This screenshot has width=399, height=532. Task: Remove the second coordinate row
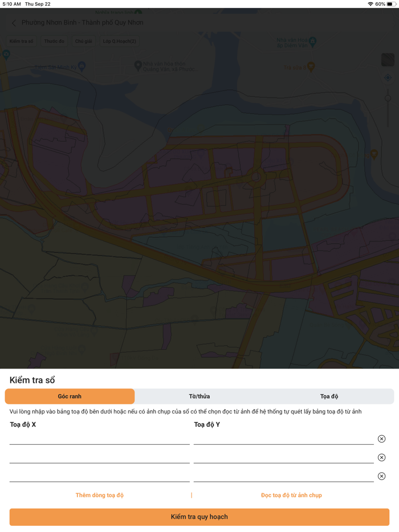pyautogui.click(x=382, y=457)
